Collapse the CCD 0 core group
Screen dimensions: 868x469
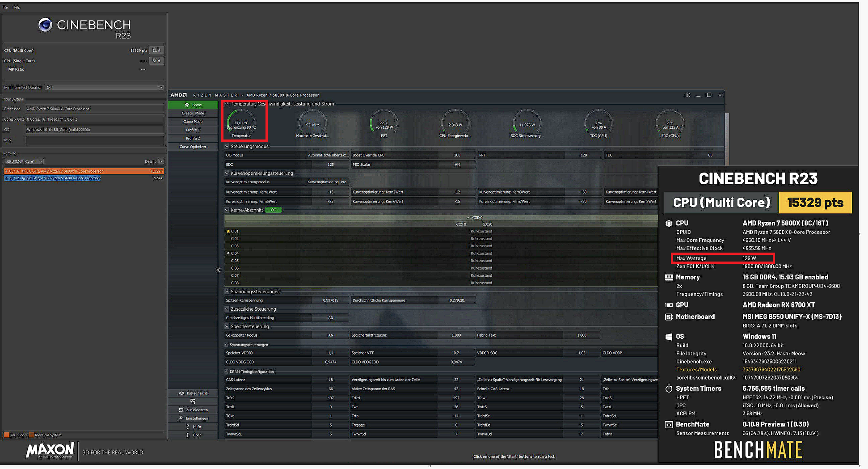tap(468, 218)
